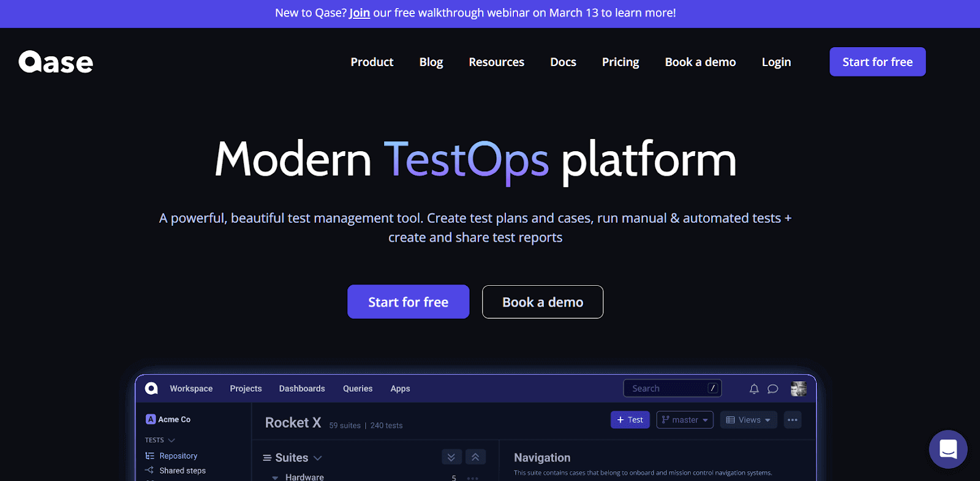980x481 pixels.
Task: Go to the Blog page
Action: 431,62
